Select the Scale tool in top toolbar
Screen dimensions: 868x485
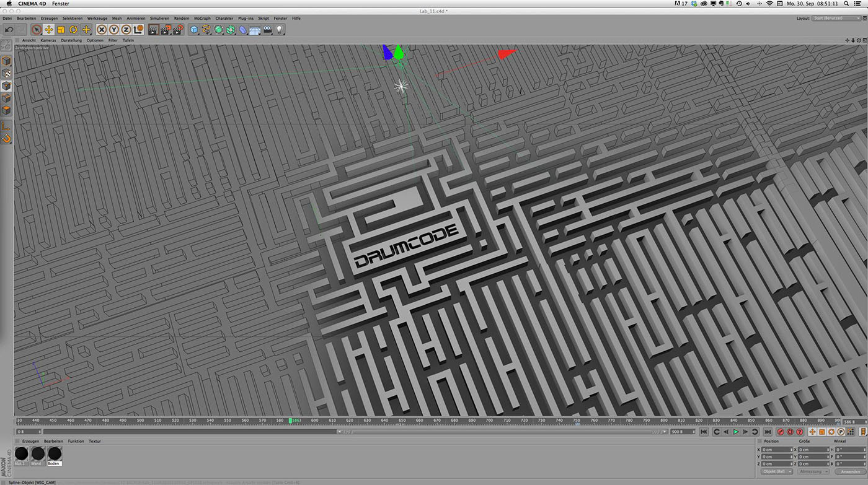61,29
